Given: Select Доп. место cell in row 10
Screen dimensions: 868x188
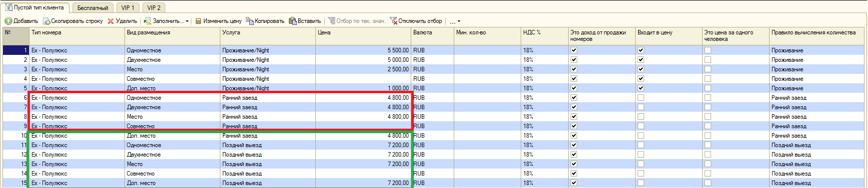Looking at the screenshot, I should [x=172, y=136].
